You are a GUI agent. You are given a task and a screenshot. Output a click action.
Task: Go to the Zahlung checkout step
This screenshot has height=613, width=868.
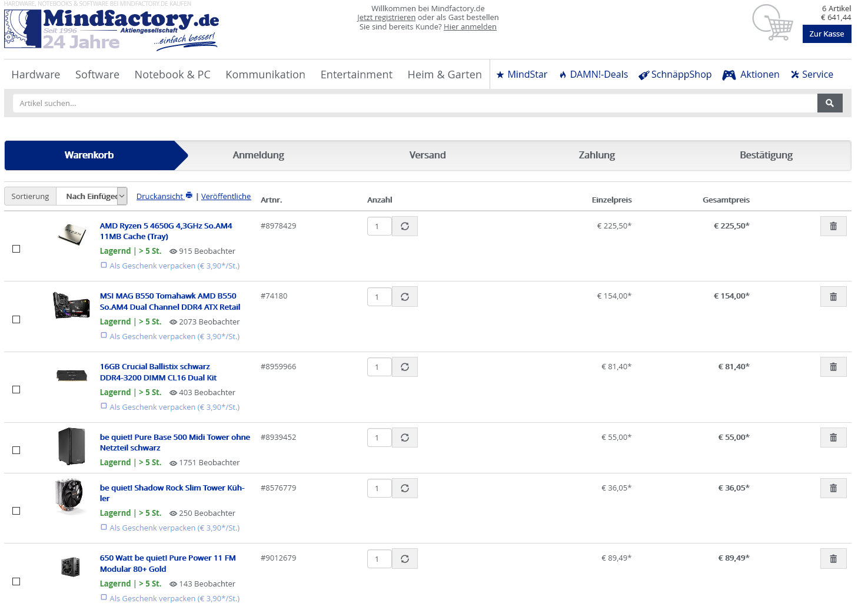(597, 155)
